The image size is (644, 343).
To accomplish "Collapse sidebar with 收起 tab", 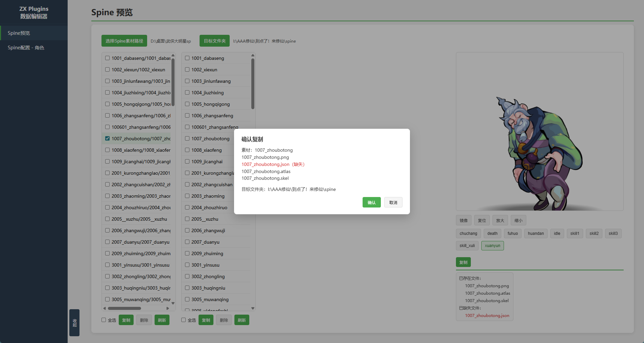I will pyautogui.click(x=74, y=323).
